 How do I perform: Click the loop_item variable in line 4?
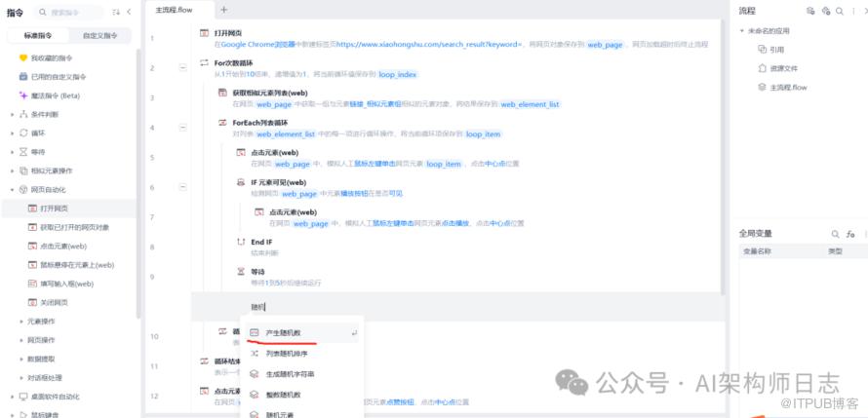(484, 134)
